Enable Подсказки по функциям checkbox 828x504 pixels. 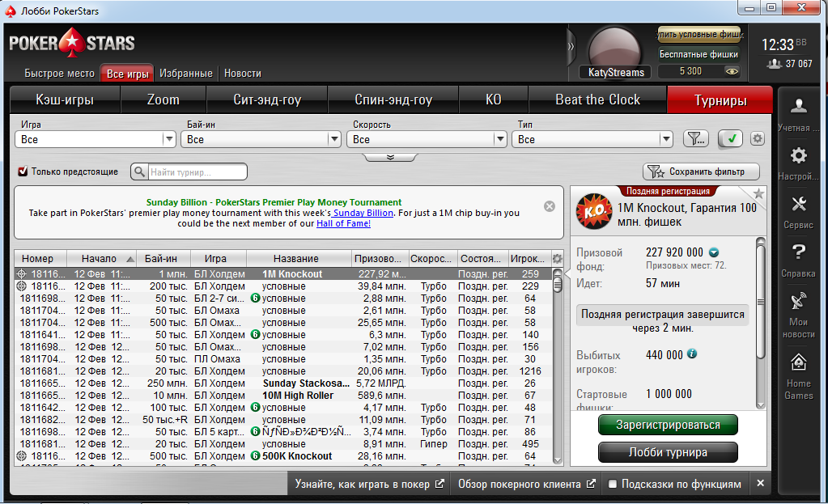pyautogui.click(x=613, y=484)
